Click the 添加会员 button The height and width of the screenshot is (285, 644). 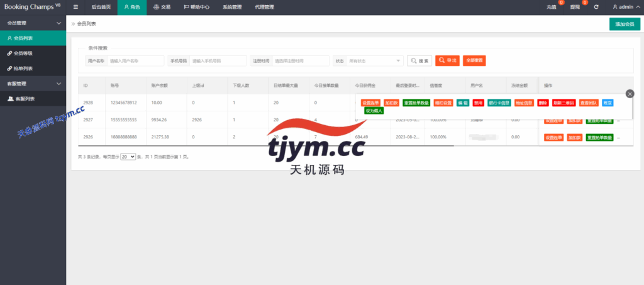pos(625,25)
